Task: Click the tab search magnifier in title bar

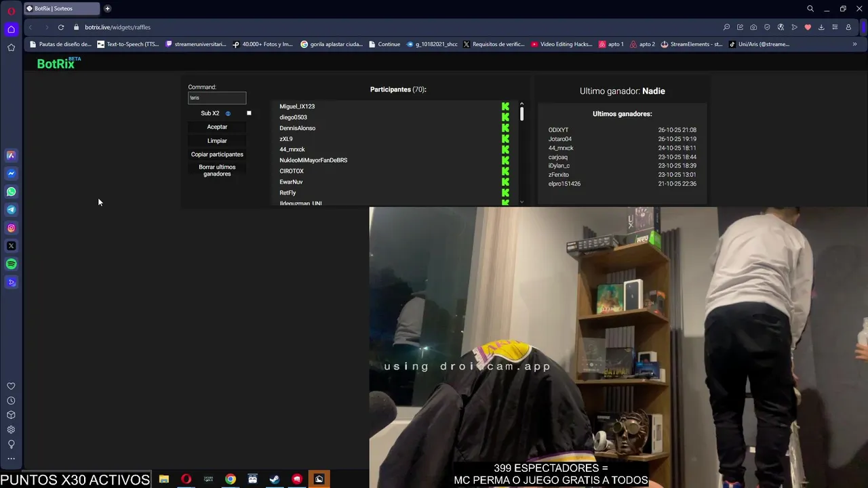Action: tap(810, 9)
